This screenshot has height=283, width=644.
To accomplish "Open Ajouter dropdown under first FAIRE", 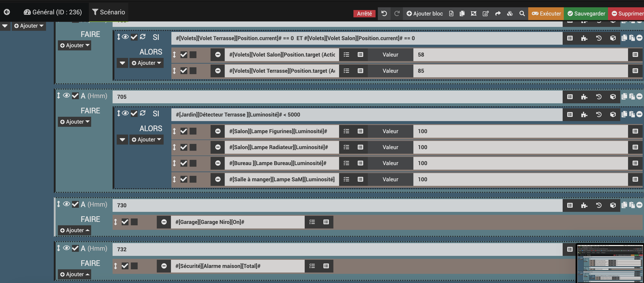I will (75, 45).
